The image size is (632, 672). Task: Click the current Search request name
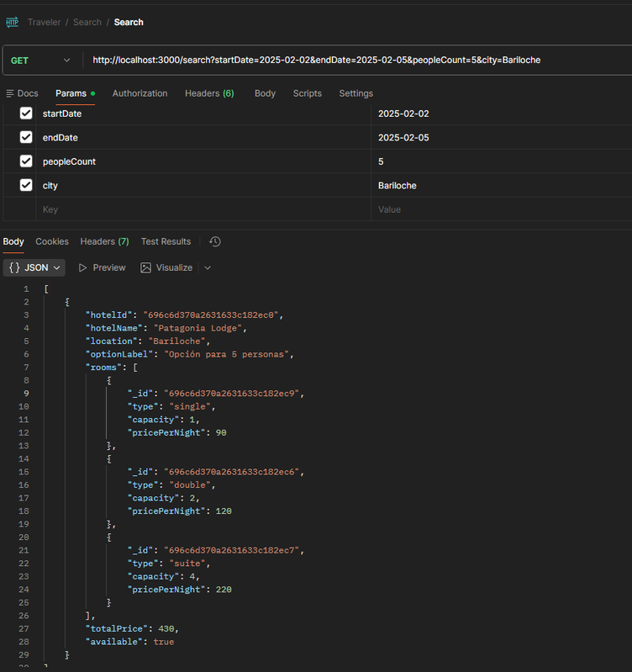[x=129, y=22]
